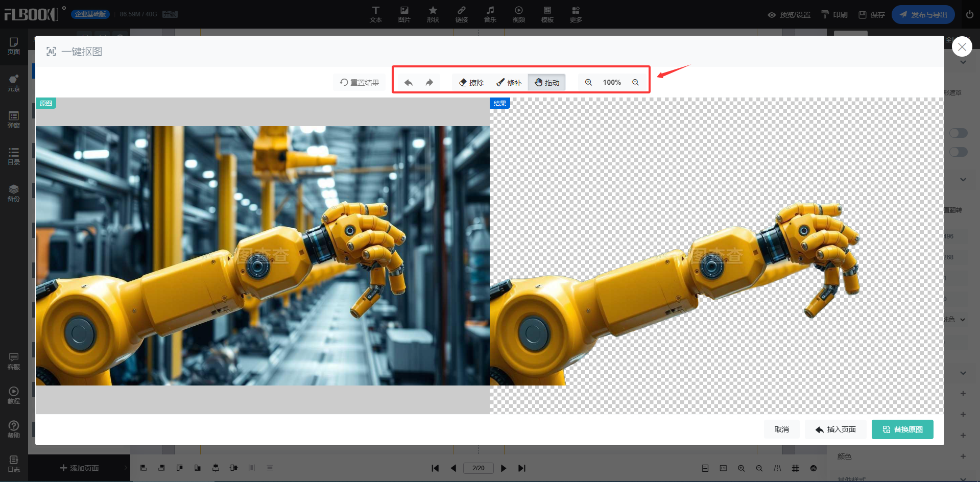Click the redo arrow in cutout toolbar

pos(429,82)
